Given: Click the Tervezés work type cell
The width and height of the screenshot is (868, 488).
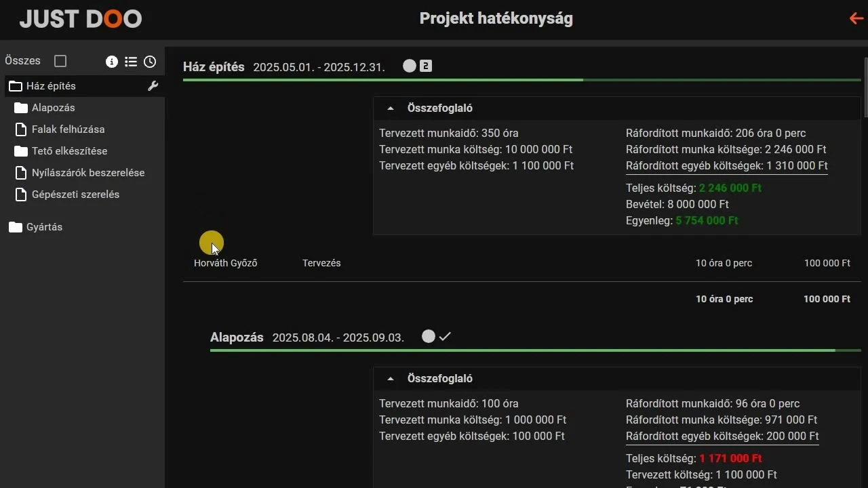Looking at the screenshot, I should [321, 263].
